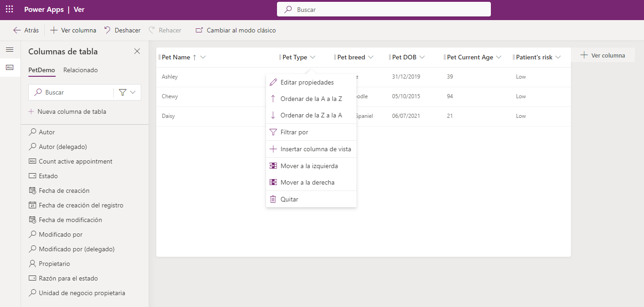Click the Power Apps title
Screen dimensions: 644x307
point(44,9)
